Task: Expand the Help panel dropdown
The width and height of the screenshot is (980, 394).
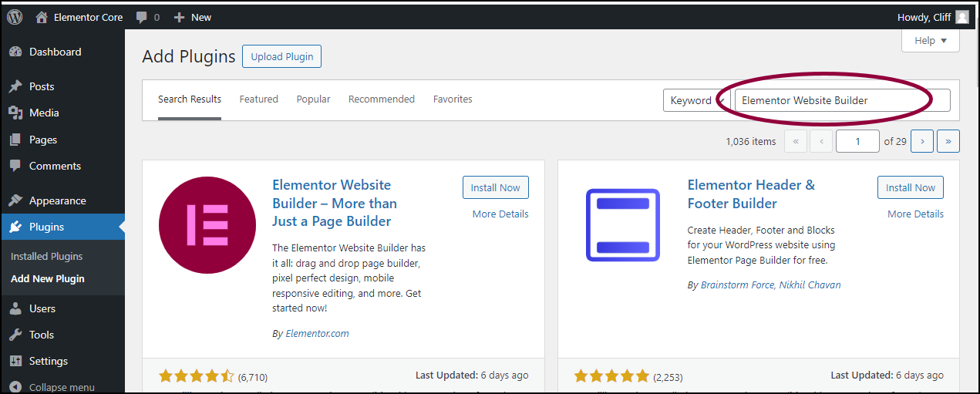Action: 930,41
